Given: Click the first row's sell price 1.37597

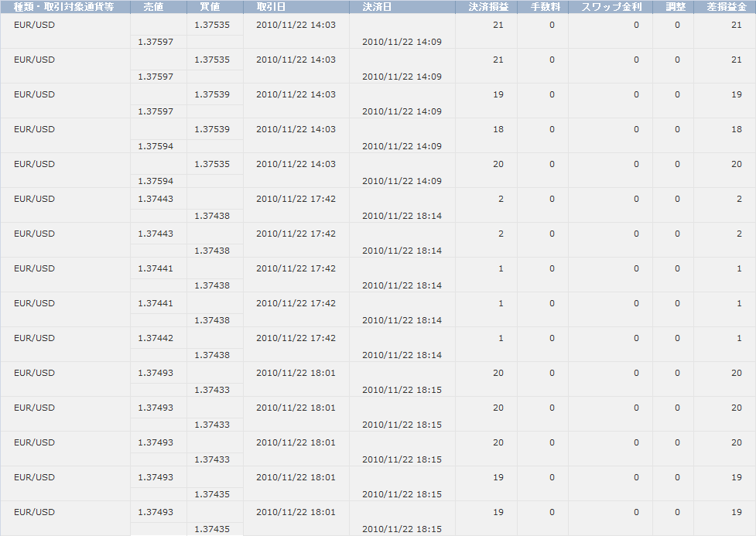Looking at the screenshot, I should tap(156, 42).
